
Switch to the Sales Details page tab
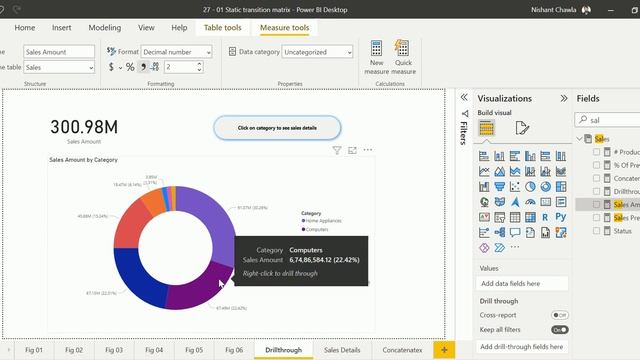point(342,350)
